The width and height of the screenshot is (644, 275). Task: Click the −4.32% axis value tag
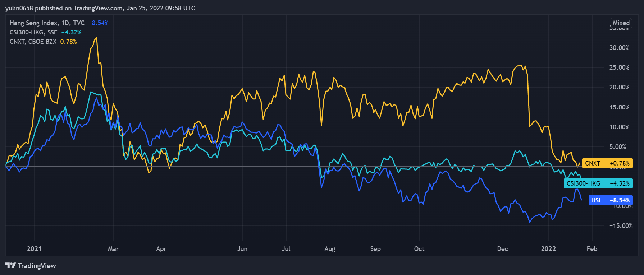click(618, 183)
